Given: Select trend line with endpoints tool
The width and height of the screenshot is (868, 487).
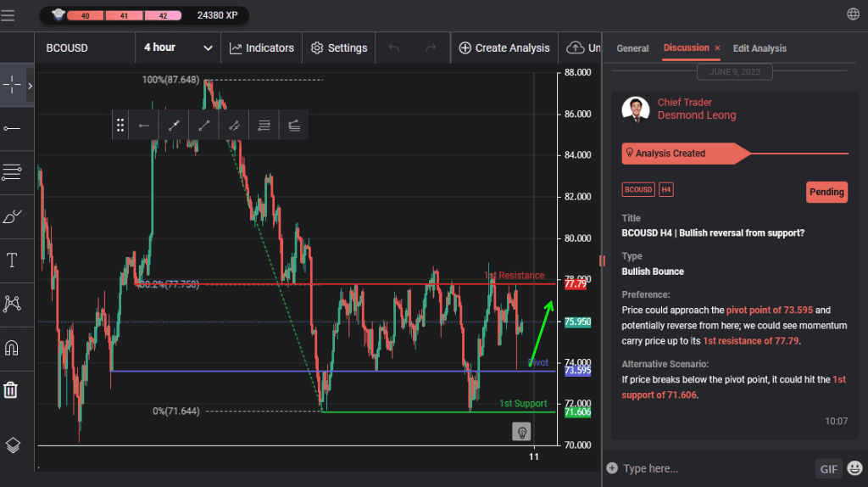Looking at the screenshot, I should click(174, 126).
